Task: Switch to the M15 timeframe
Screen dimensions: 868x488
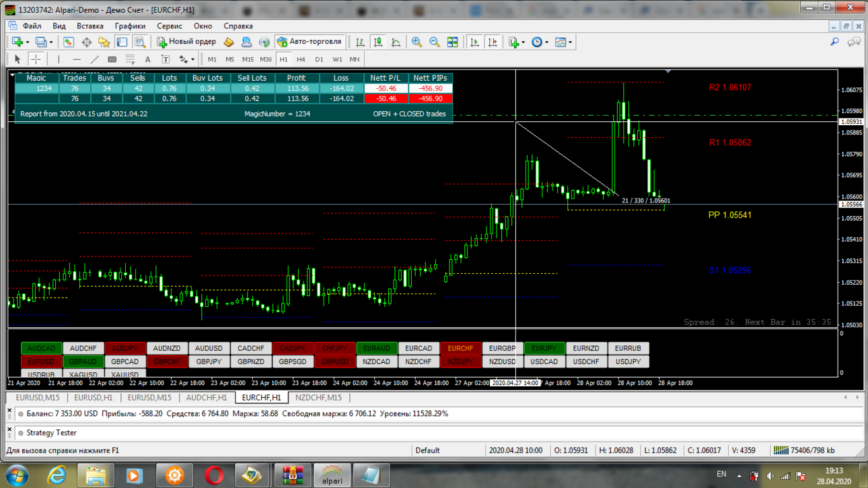Action: (248, 59)
